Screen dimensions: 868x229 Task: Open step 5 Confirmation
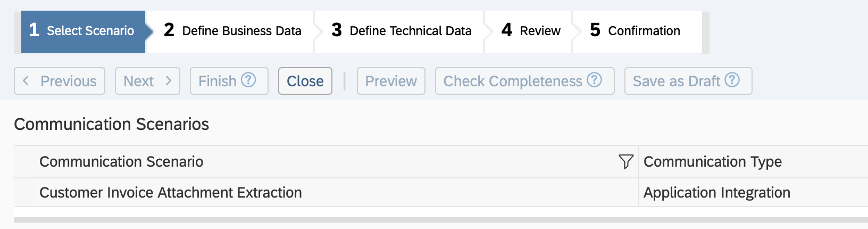[x=635, y=31]
